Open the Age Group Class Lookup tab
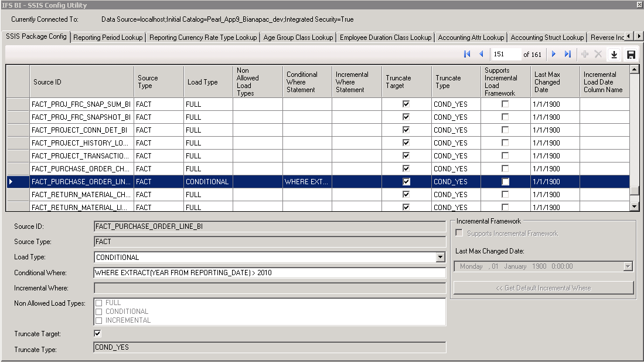Screen dimensions: 644x362 [298, 38]
